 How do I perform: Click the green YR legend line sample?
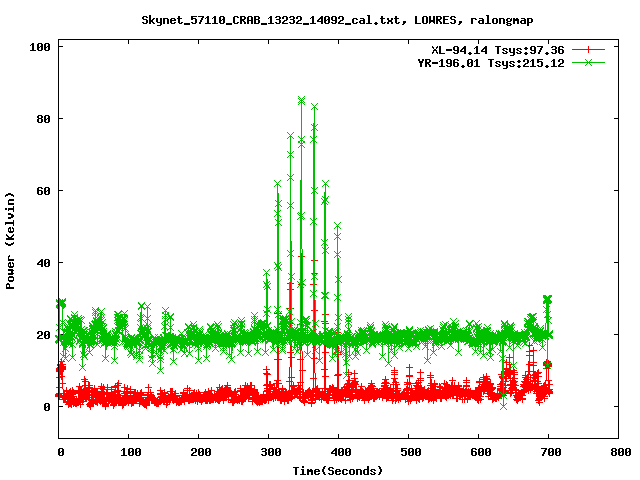coord(588,62)
